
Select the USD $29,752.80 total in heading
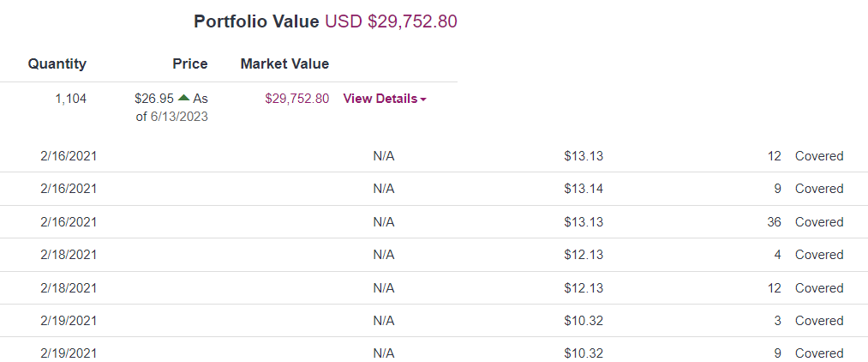point(391,21)
